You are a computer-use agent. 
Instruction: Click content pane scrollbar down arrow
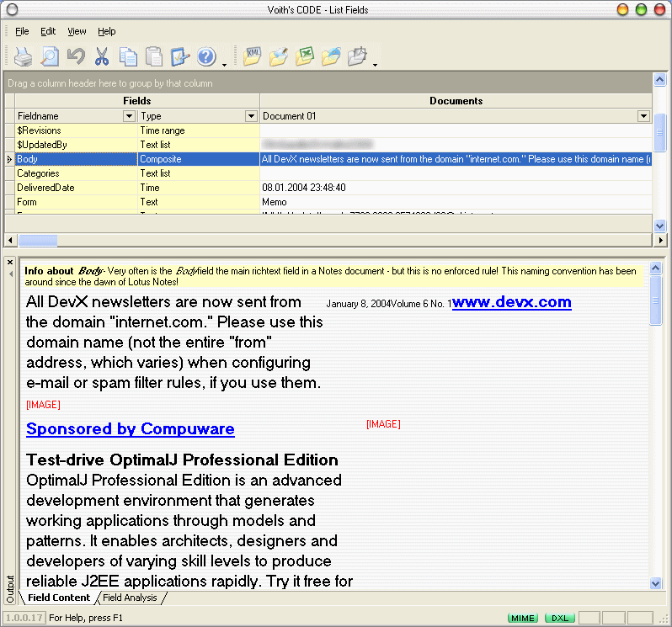pyautogui.click(x=656, y=583)
